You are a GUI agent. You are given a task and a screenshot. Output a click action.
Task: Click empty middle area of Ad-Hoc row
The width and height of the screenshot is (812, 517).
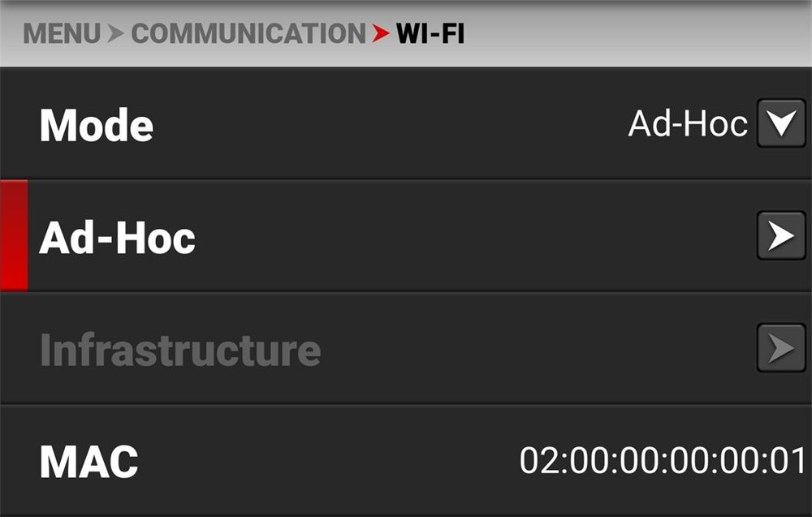tap(466, 236)
